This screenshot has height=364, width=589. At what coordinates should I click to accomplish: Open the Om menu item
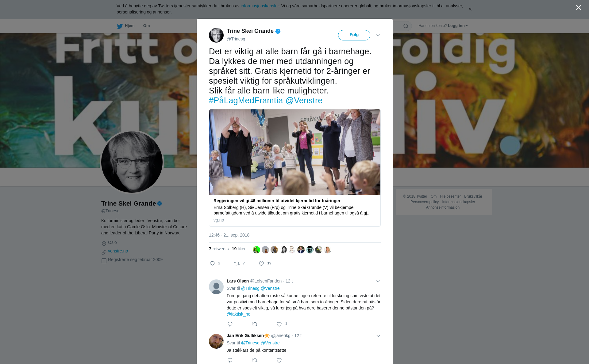(146, 26)
